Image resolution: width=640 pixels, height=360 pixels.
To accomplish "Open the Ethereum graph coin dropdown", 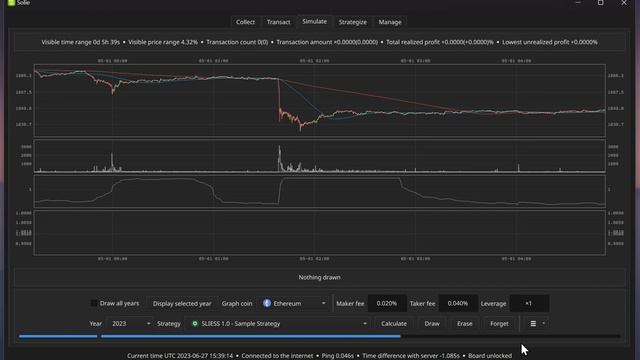I will tap(295, 304).
